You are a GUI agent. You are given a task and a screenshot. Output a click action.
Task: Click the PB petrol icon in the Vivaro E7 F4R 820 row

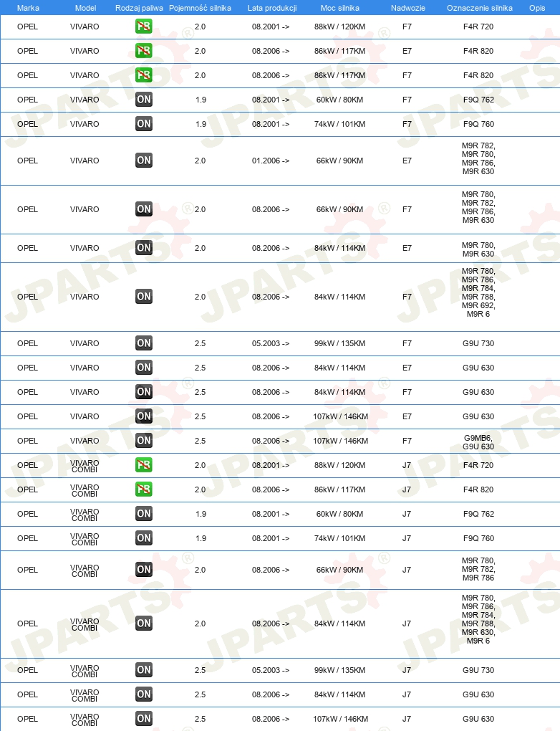pos(143,51)
